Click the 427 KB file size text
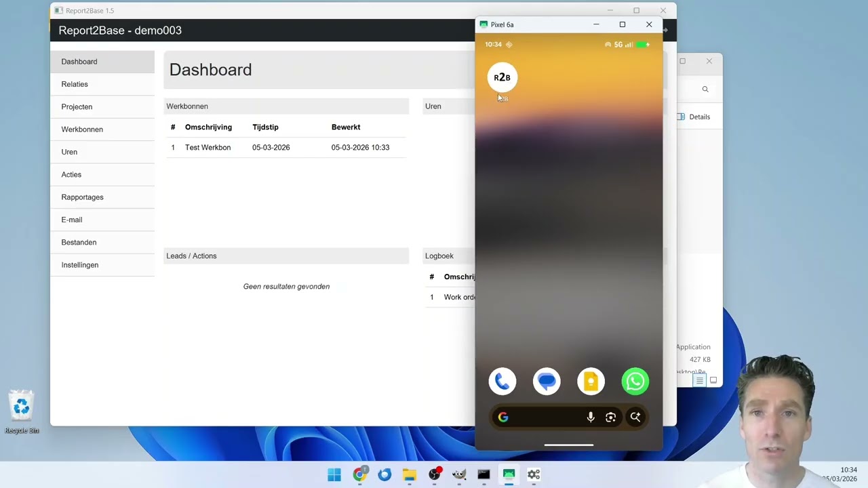868x488 pixels. tap(700, 359)
